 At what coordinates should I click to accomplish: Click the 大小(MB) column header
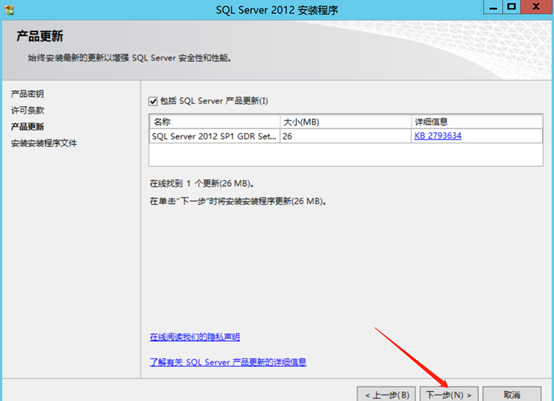tap(346, 122)
